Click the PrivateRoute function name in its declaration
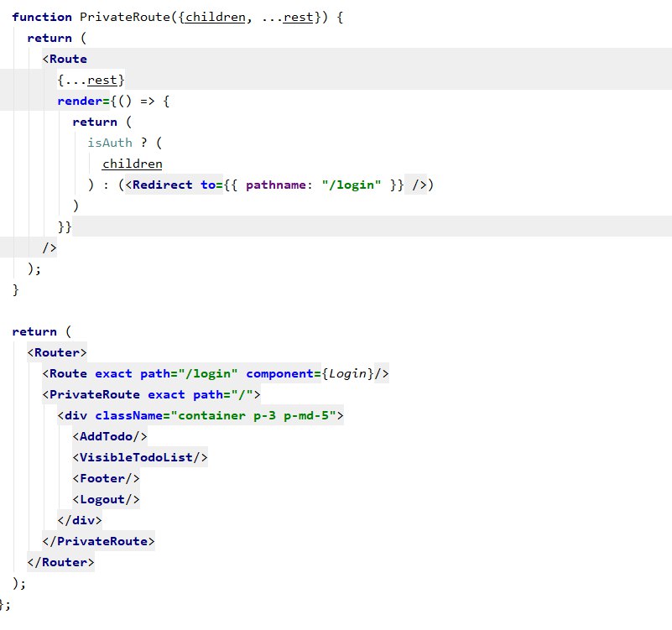The width and height of the screenshot is (672, 630). [x=125, y=17]
